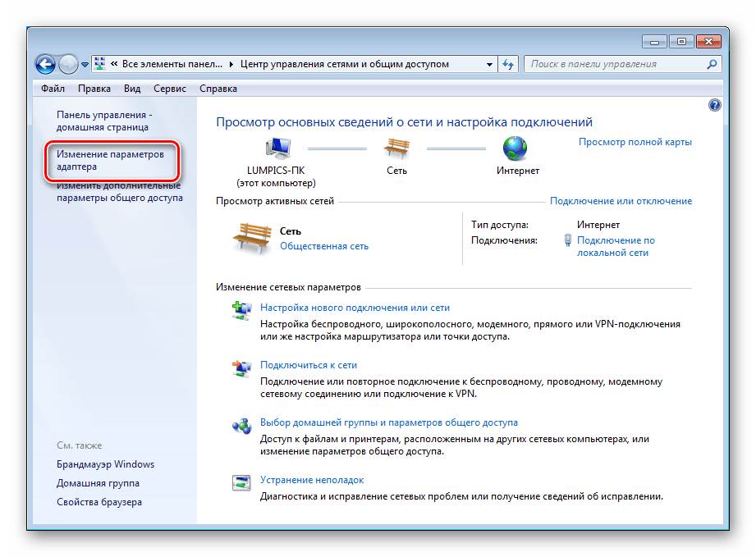The width and height of the screenshot is (756, 557).
Task: Click the Back navigation arrow button
Action: pyautogui.click(x=46, y=65)
